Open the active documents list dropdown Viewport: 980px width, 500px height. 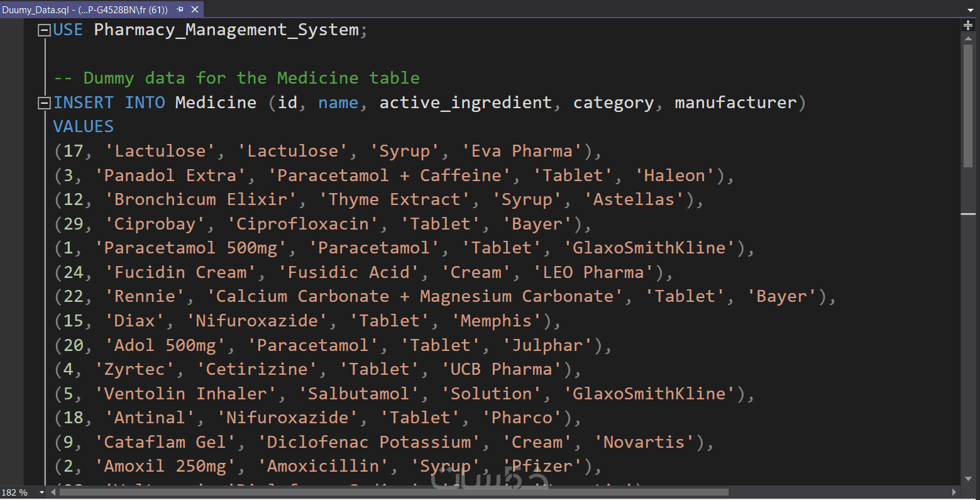click(x=971, y=10)
